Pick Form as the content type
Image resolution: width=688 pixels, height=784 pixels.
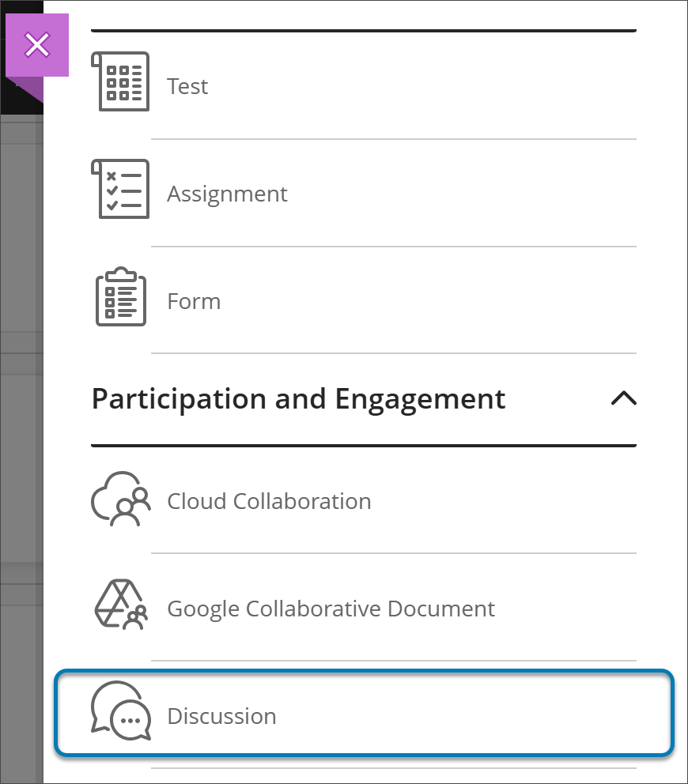pyautogui.click(x=194, y=300)
